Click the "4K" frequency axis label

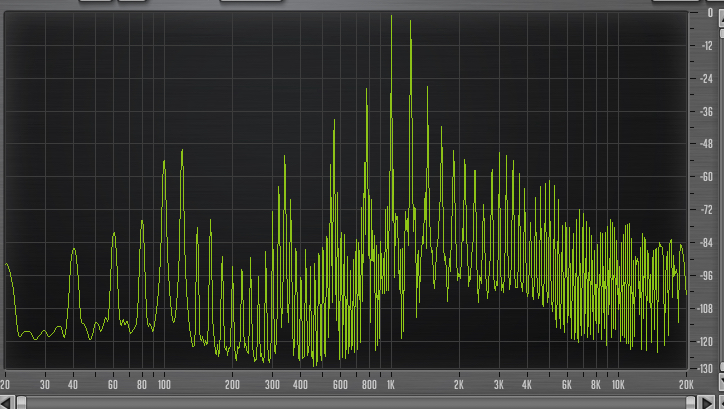527,385
